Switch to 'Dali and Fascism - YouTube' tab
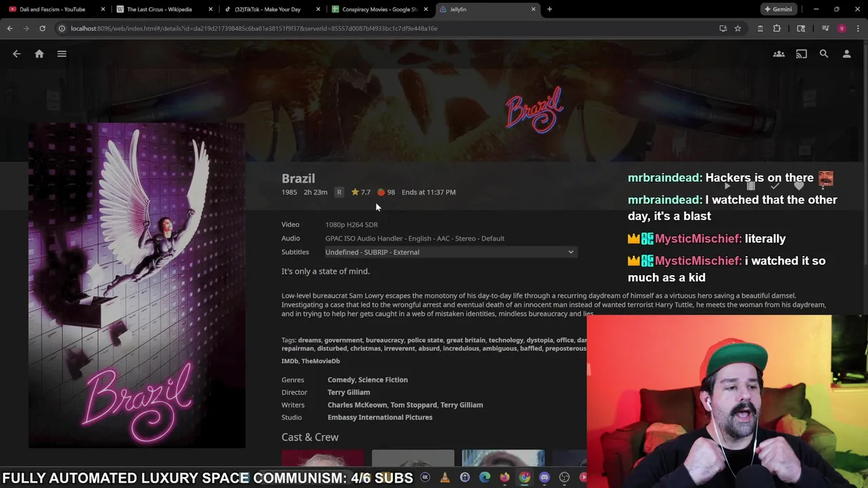868x488 pixels. click(x=52, y=9)
